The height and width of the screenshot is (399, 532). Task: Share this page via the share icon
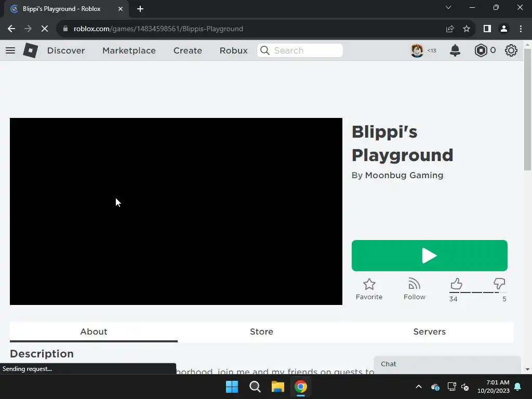(450, 29)
